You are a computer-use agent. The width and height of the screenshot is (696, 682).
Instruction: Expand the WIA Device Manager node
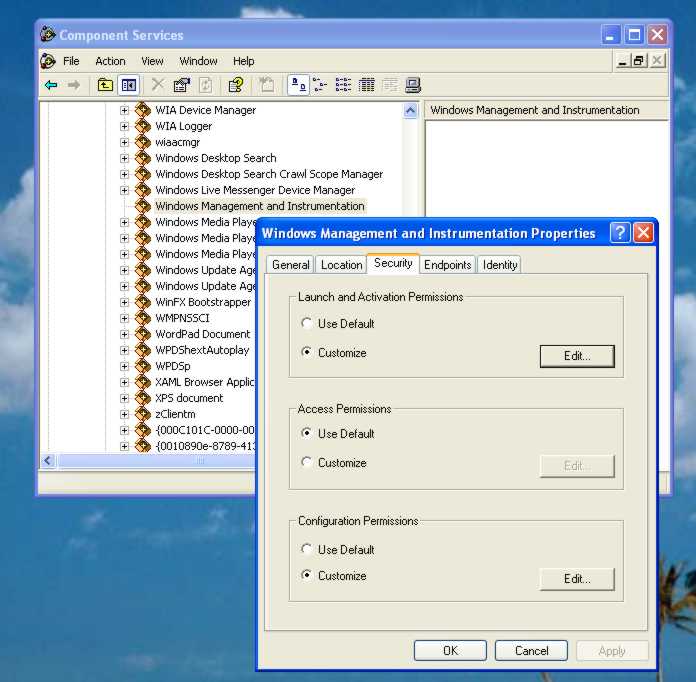coord(124,110)
